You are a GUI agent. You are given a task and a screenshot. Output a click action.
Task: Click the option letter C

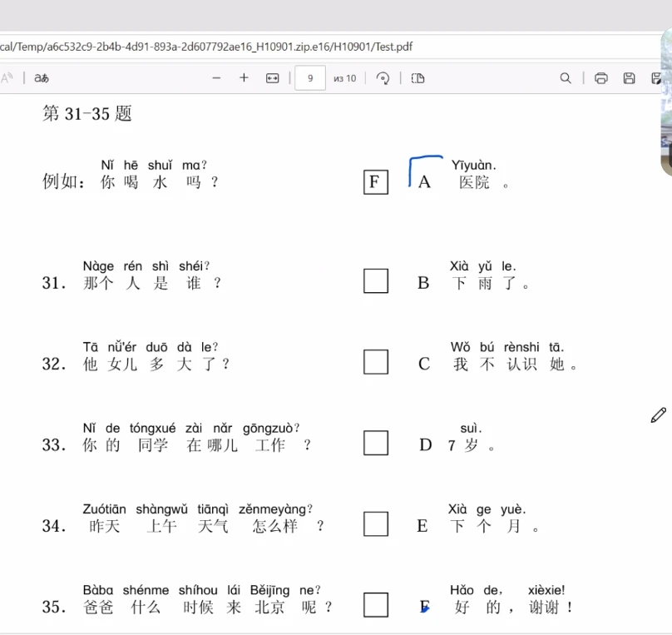pos(424,364)
